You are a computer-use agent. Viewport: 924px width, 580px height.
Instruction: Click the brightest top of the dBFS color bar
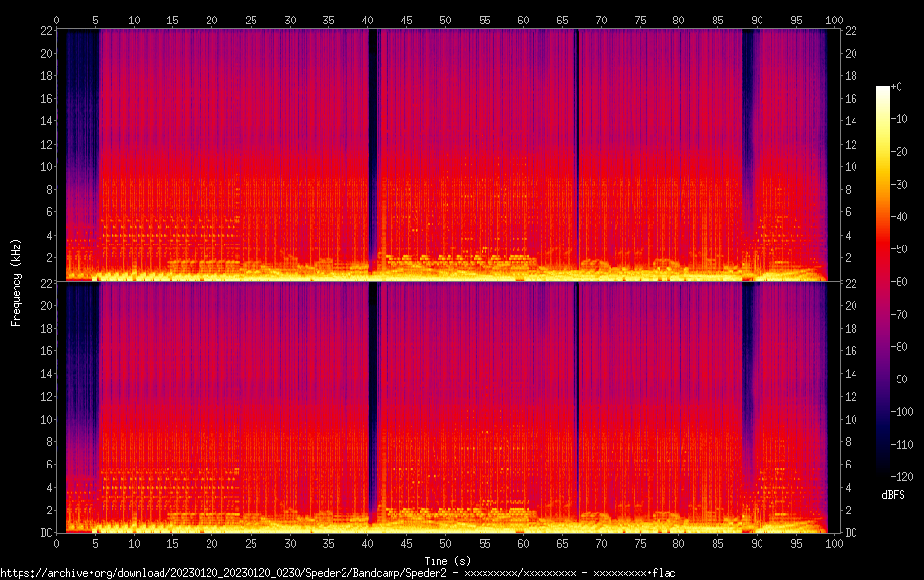pos(883,89)
